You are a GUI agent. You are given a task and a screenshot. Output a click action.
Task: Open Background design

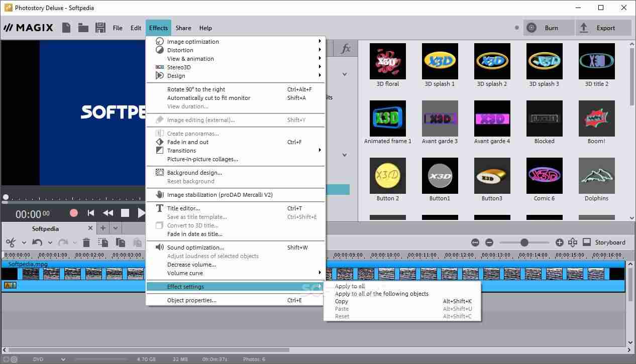click(194, 173)
